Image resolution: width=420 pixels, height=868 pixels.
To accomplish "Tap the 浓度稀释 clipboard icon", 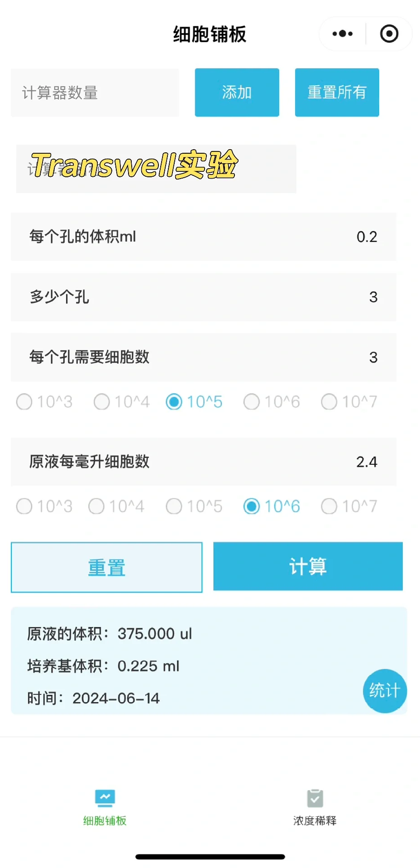I will click(x=315, y=798).
